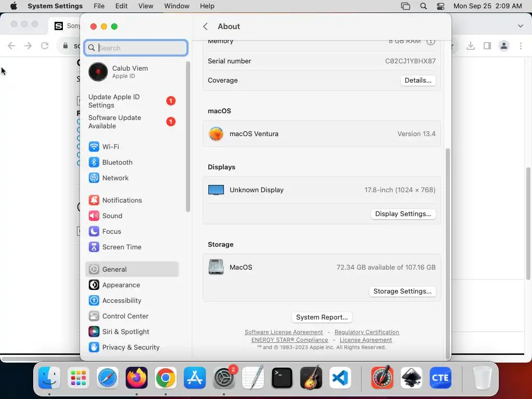Click the Unknown Display monitor icon

click(216, 190)
